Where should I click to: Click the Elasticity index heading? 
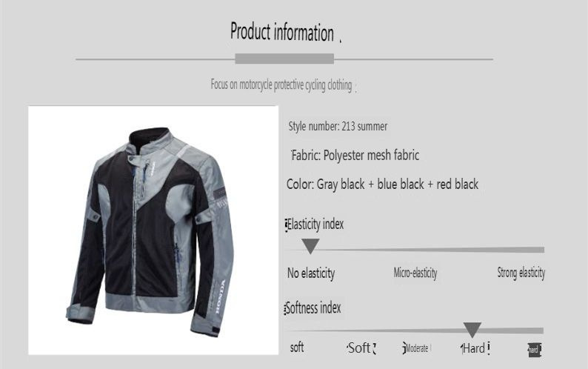coord(315,225)
